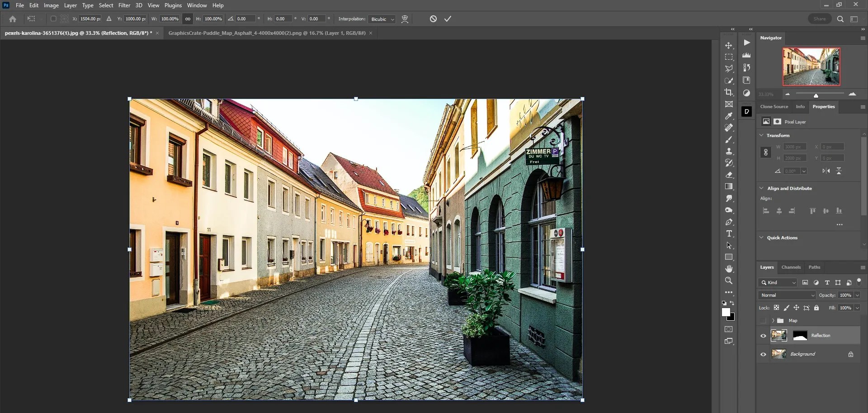
Task: Open the blending mode dropdown set to Normal
Action: pos(786,295)
